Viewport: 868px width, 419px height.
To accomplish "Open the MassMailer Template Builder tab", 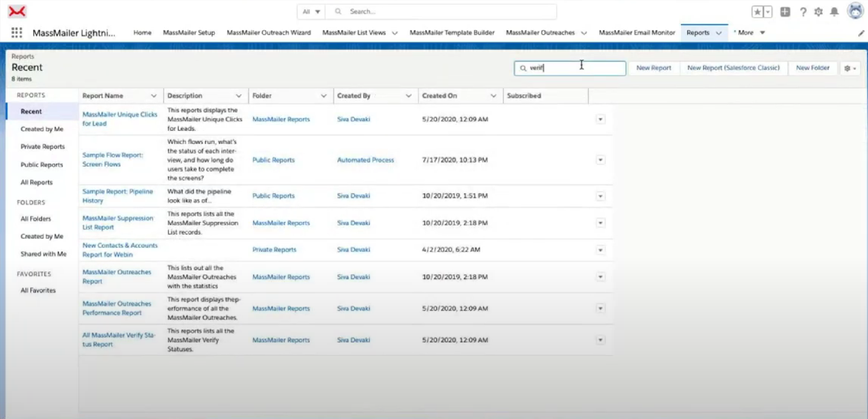I will tap(452, 33).
